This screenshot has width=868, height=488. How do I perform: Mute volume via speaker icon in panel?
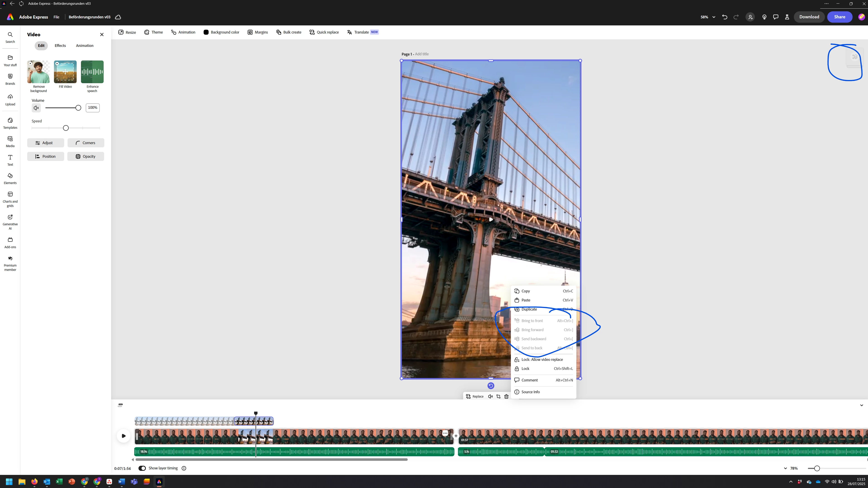click(36, 108)
